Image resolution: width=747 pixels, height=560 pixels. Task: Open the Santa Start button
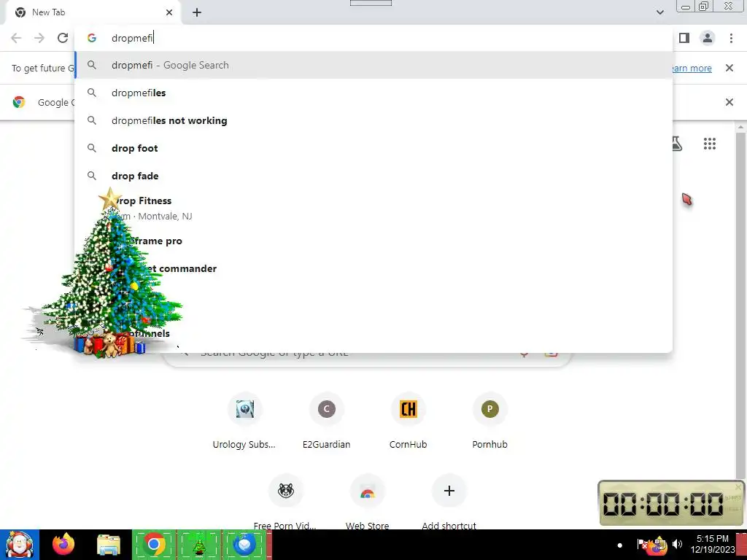point(20,545)
